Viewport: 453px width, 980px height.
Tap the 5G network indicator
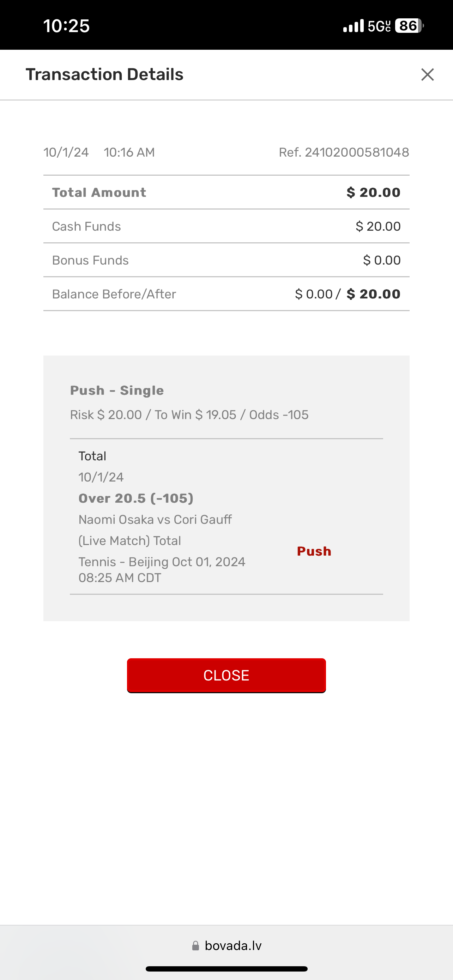pos(379,26)
